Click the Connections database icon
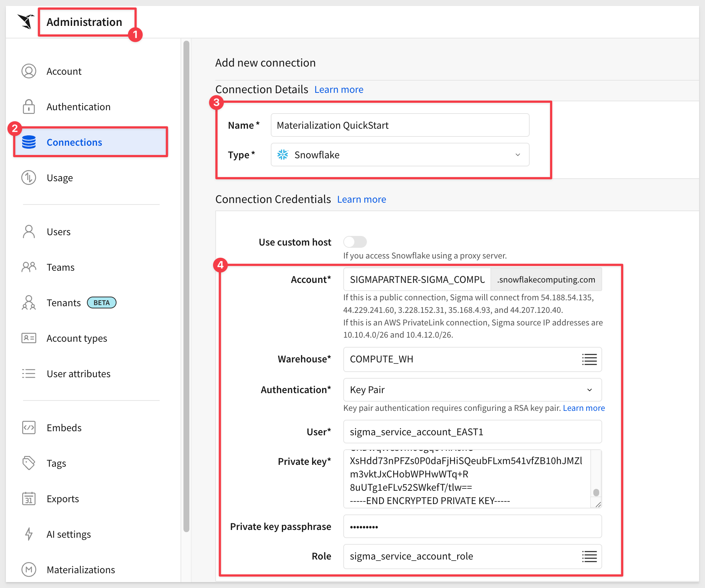705x588 pixels. point(29,142)
